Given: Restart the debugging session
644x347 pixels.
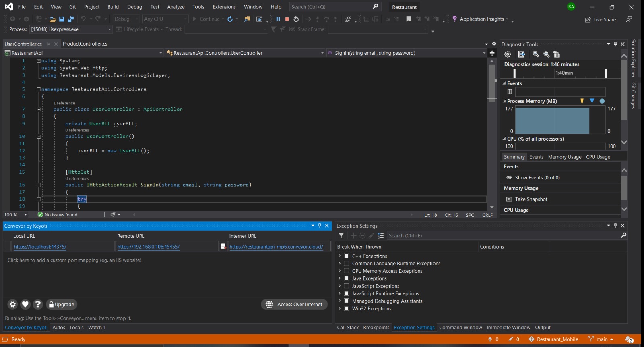Looking at the screenshot, I should [296, 19].
